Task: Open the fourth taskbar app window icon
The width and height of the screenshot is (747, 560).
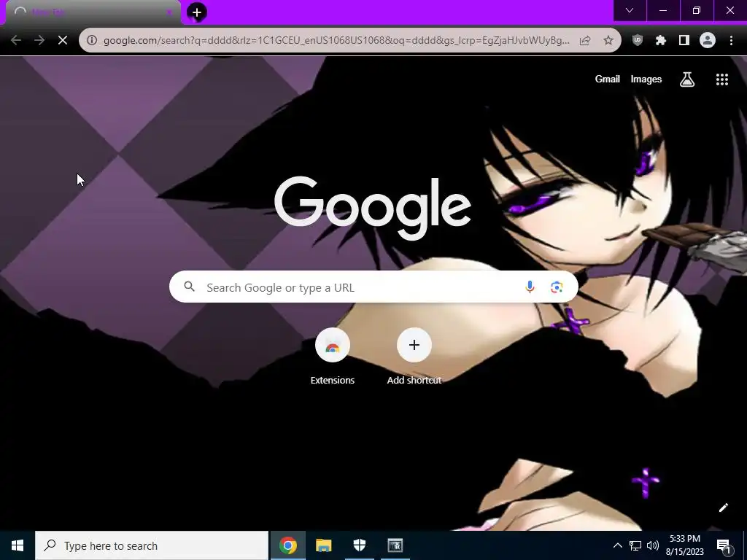Action: point(395,545)
